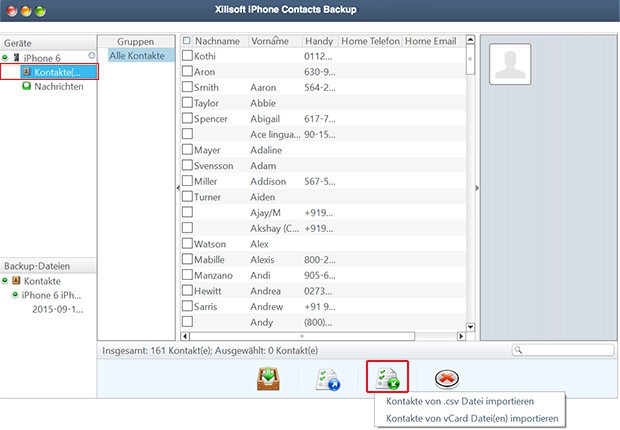
Task: Click the red close window button
Action: point(12,11)
